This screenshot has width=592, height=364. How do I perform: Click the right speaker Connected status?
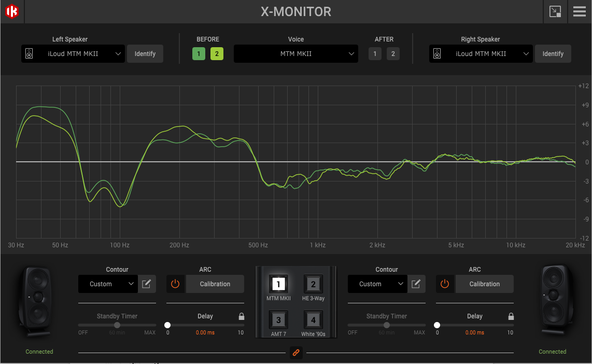point(553,352)
